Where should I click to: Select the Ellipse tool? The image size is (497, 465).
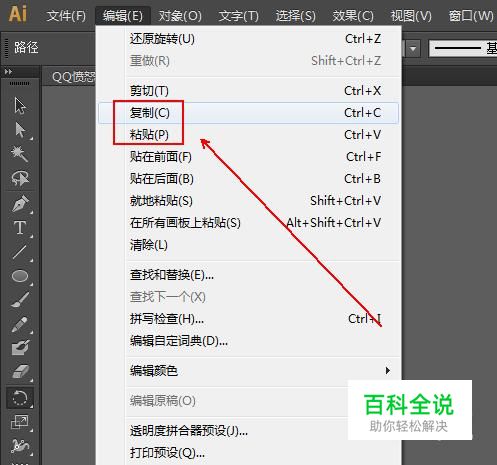(20, 276)
